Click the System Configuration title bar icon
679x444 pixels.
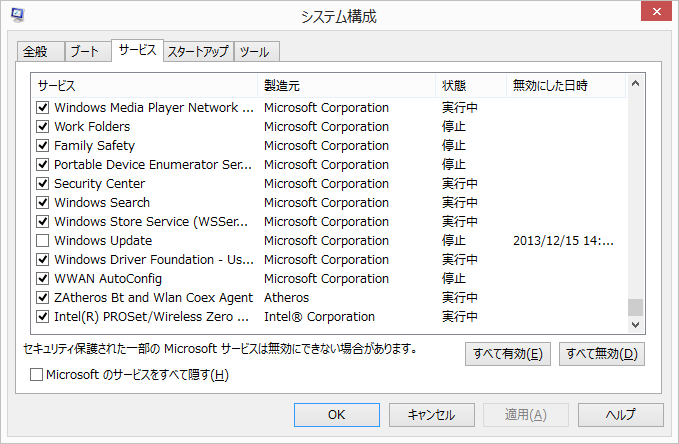[x=17, y=15]
